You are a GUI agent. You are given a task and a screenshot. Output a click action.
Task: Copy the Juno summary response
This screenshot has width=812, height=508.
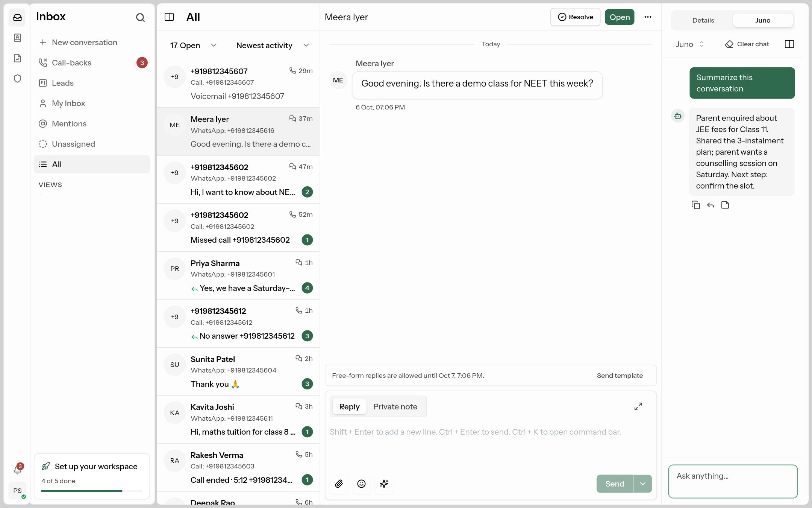pyautogui.click(x=696, y=205)
